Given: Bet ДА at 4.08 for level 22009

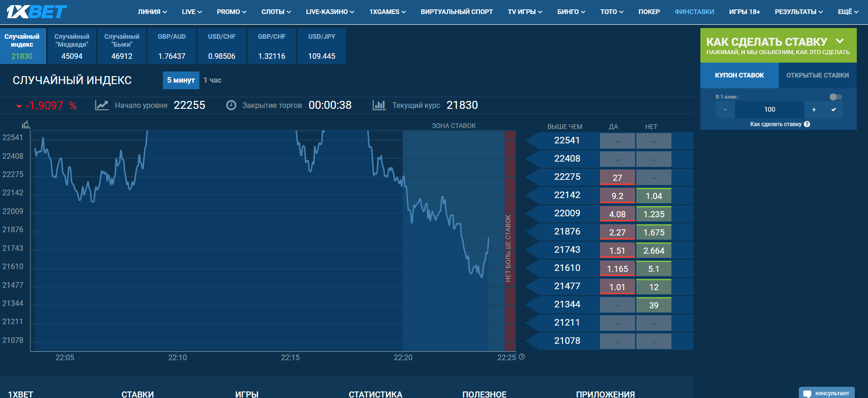Looking at the screenshot, I should pyautogui.click(x=617, y=214).
